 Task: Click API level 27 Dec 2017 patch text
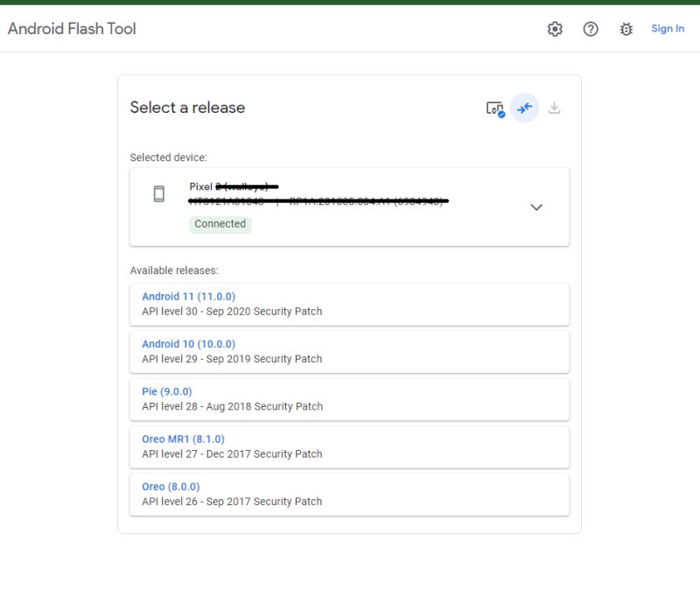(x=232, y=454)
